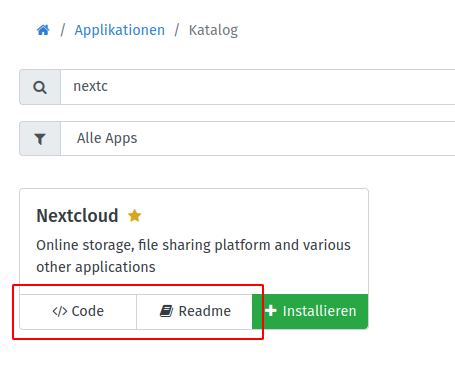The width and height of the screenshot is (455, 369).
Task: Click the gold star next to Nextcloud
Action: coord(135,216)
